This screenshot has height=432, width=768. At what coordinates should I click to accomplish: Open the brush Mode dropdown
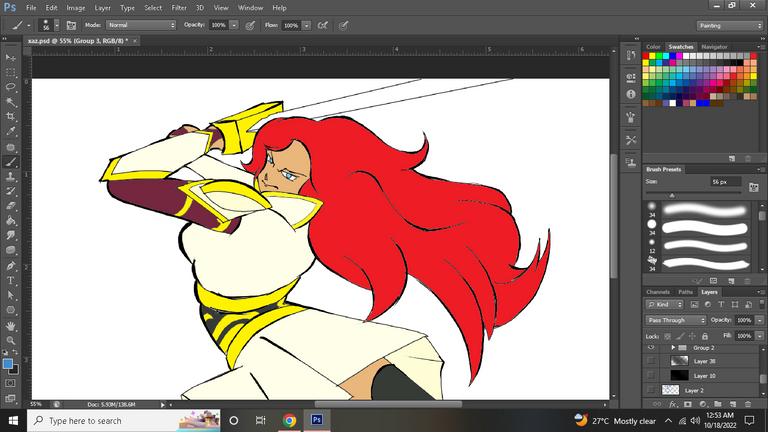tap(141, 25)
